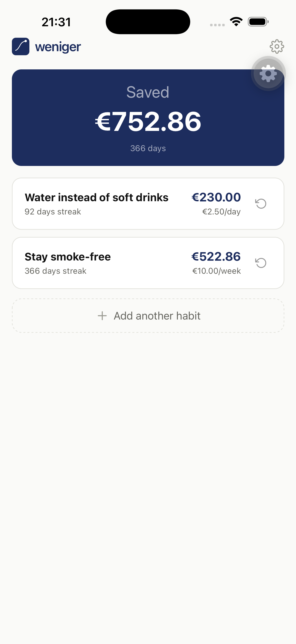Open the Water instead of soft drinks habit
Image resolution: width=296 pixels, height=644 pixels.
(x=97, y=198)
